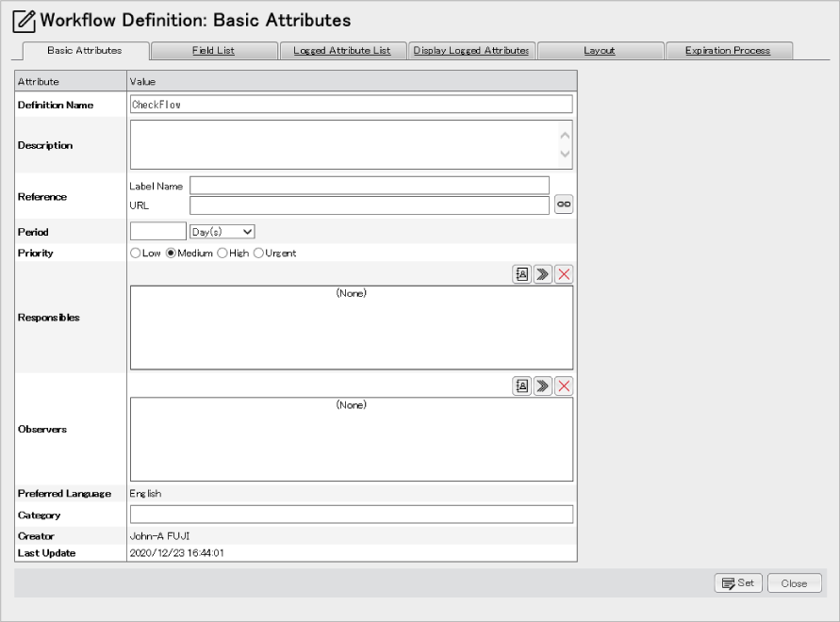Screen dimensions: 840x622
Task: Switch to the Field List tab
Action: pos(213,51)
